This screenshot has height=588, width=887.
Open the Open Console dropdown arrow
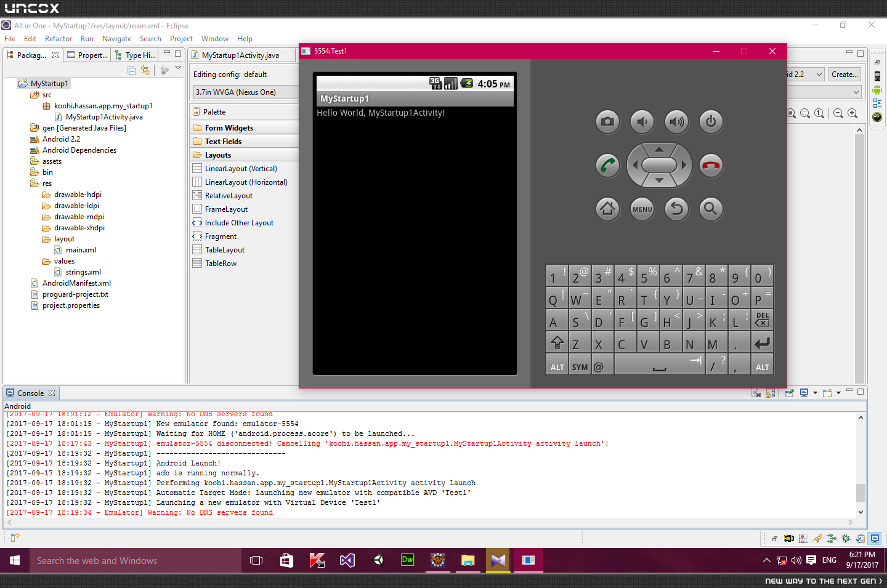click(x=838, y=393)
